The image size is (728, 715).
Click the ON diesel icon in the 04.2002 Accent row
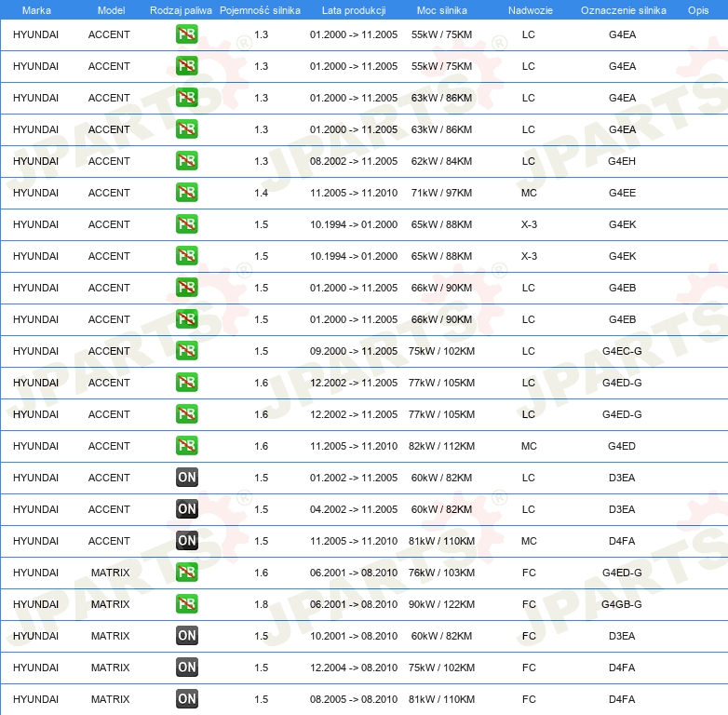tap(186, 509)
